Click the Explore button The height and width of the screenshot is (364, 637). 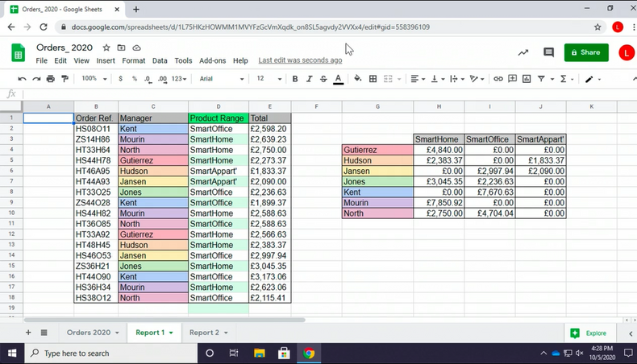click(x=589, y=333)
